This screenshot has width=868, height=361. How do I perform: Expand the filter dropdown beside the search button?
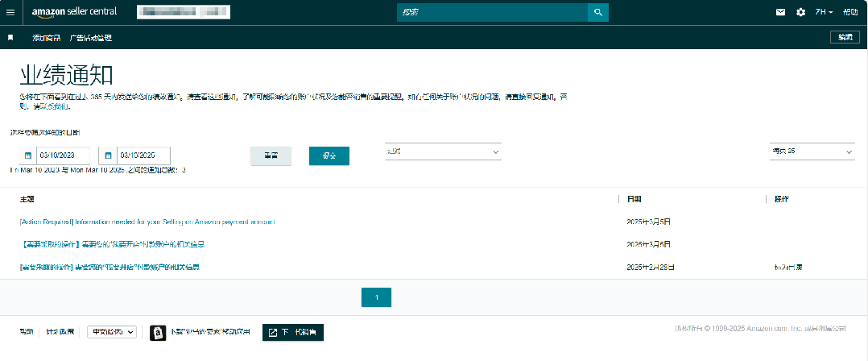coord(443,151)
